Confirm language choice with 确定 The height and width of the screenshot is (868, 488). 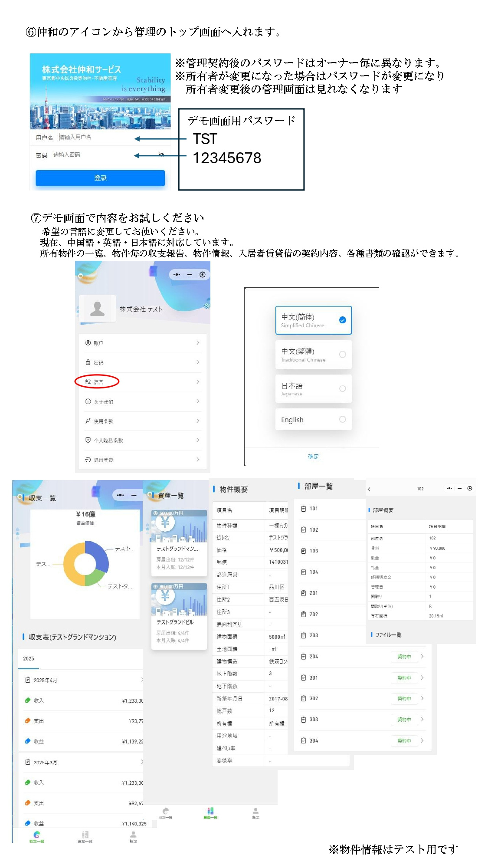click(x=313, y=457)
